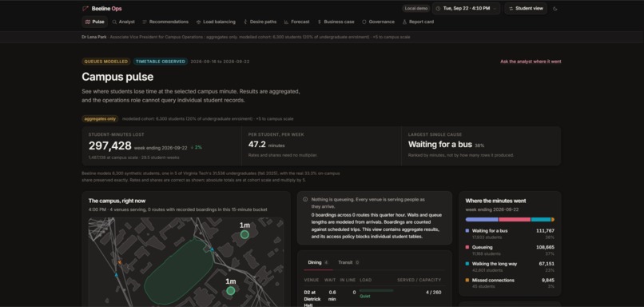Click the orange marker on campus map

pos(120,261)
